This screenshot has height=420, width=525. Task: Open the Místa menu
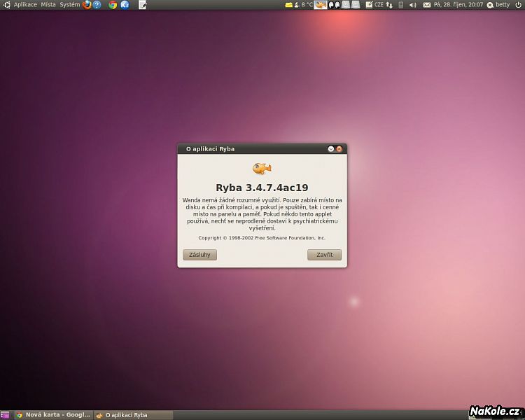point(48,5)
